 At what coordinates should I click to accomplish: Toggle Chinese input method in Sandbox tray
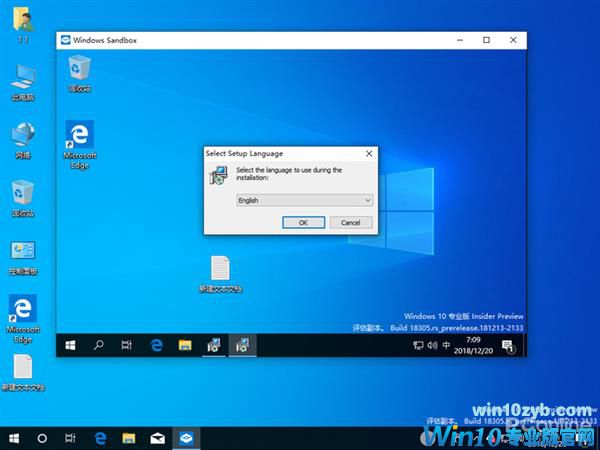(x=446, y=346)
